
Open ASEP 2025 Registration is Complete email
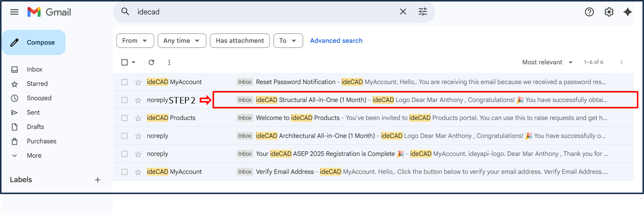click(x=373, y=154)
